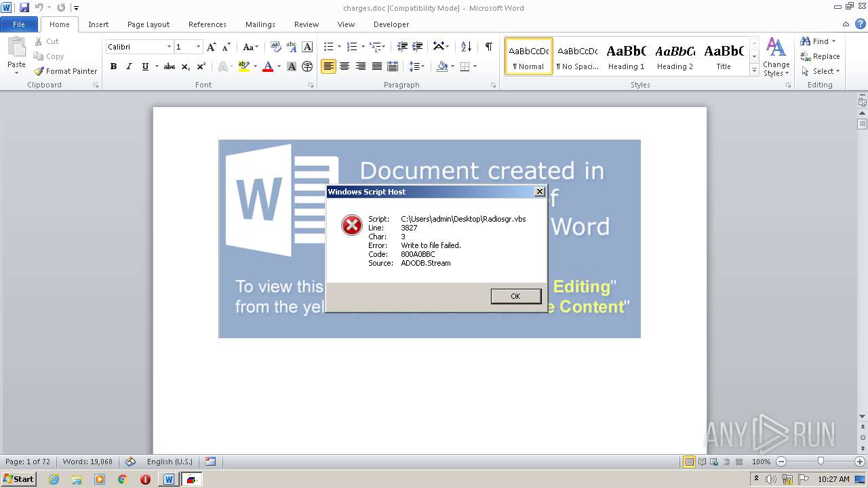Adjust the zoom slider handle
868x488 pixels.
(x=821, y=462)
